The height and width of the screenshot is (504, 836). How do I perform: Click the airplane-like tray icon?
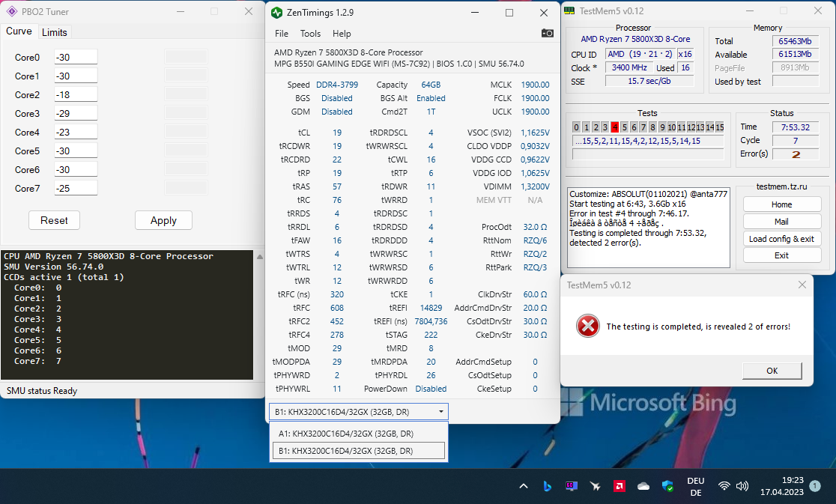tap(595, 486)
